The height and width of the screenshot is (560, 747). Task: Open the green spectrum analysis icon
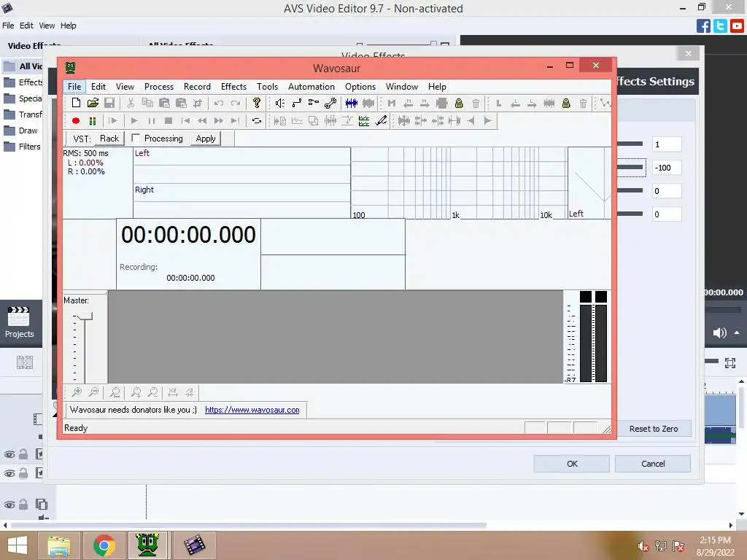tap(364, 121)
